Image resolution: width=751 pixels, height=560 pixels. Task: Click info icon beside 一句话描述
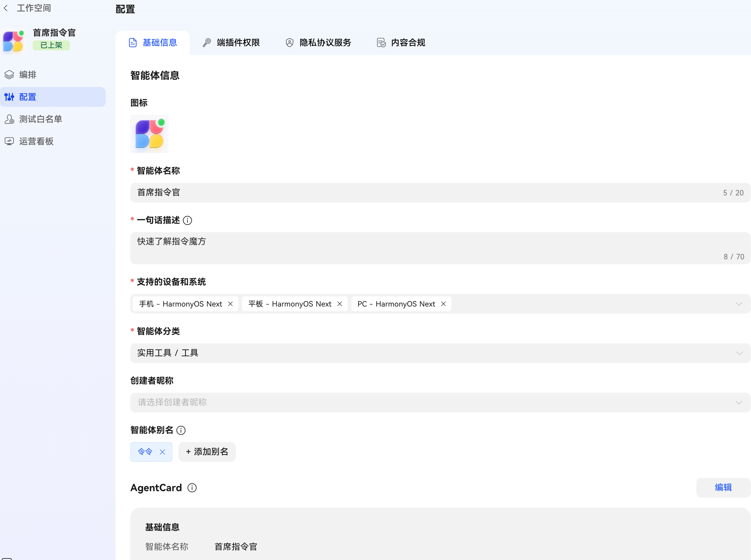(187, 221)
